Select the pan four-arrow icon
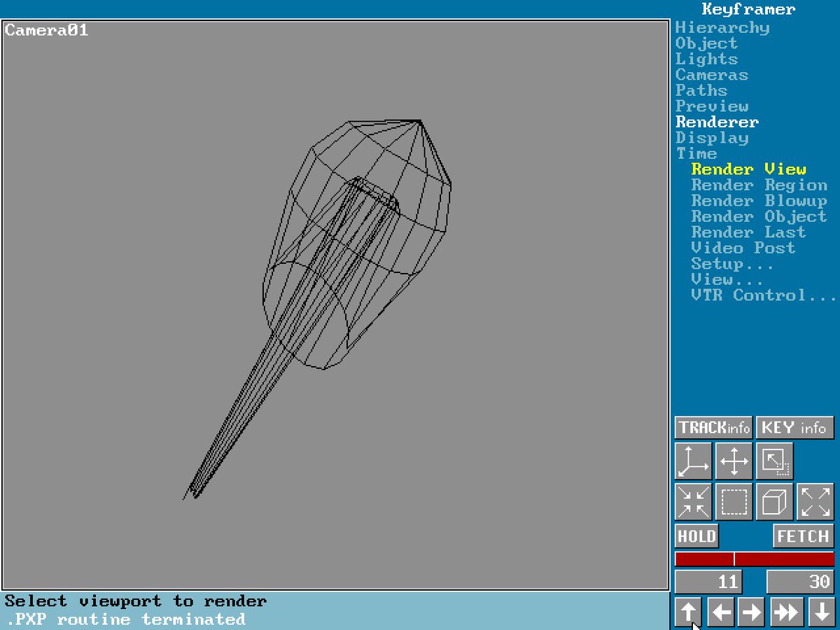Image resolution: width=840 pixels, height=630 pixels. (734, 461)
